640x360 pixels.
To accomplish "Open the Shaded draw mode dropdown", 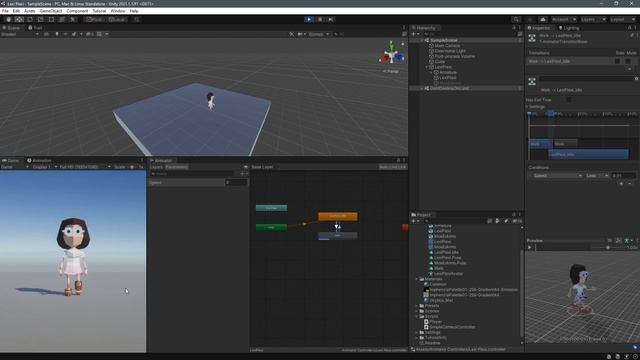I will 20,34.
